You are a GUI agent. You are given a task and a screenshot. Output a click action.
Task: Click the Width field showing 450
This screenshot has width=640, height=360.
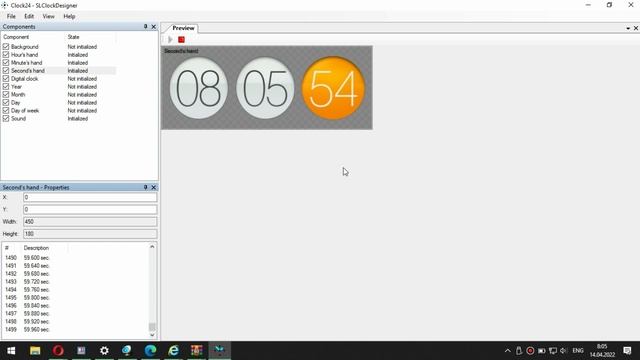point(90,222)
